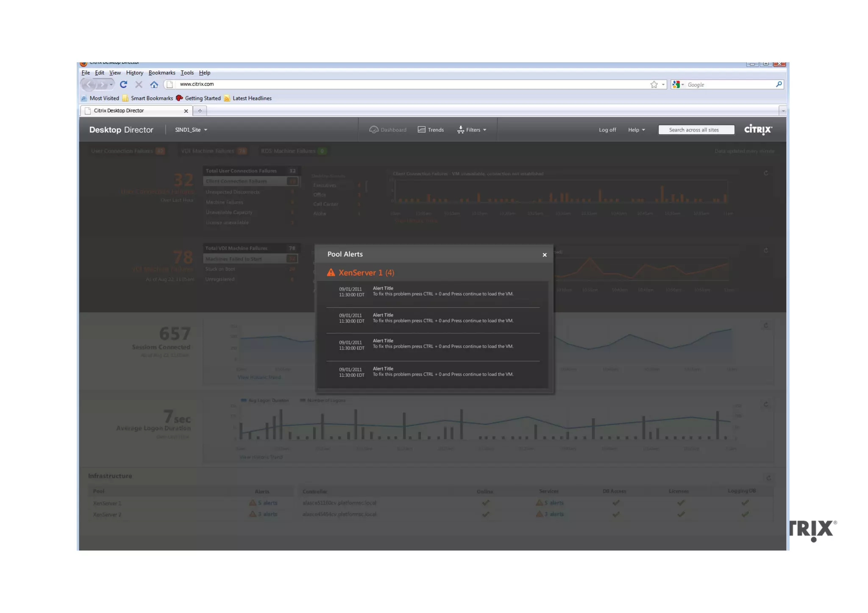
Task: Bookmark page with star icon
Action: [654, 84]
